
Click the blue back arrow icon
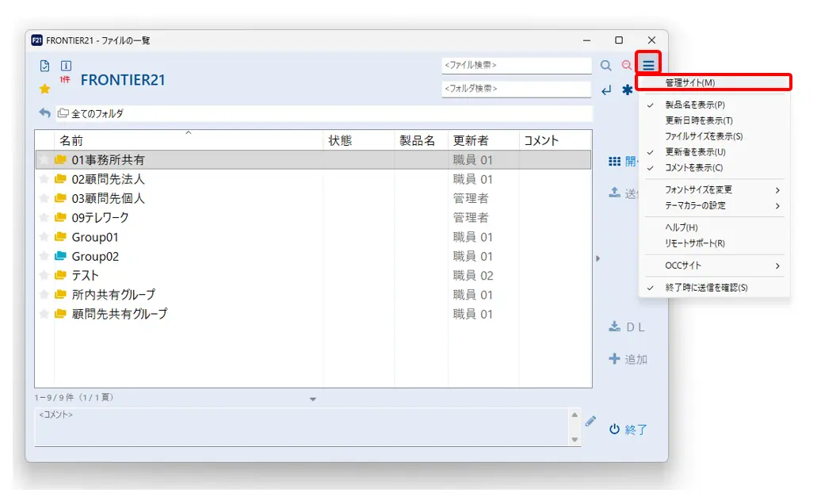pos(43,113)
